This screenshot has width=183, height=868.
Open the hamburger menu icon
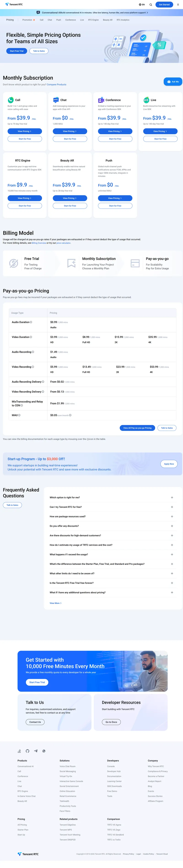[x=178, y=5]
